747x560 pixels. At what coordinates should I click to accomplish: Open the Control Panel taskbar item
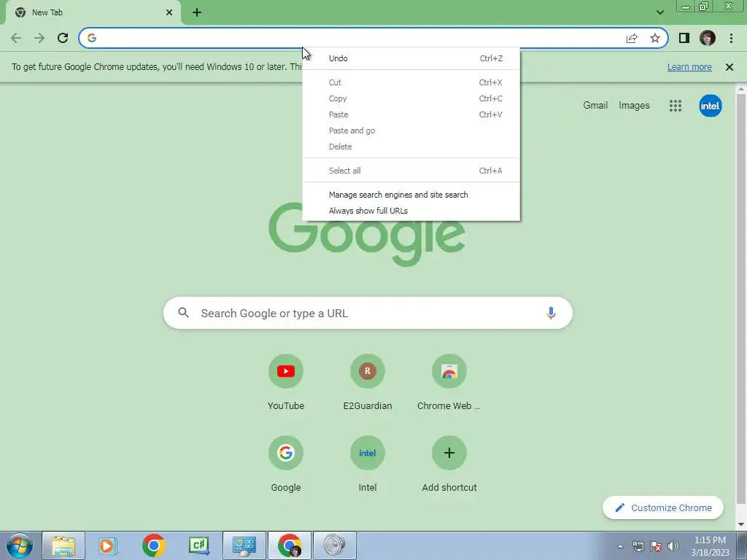pyautogui.click(x=244, y=545)
